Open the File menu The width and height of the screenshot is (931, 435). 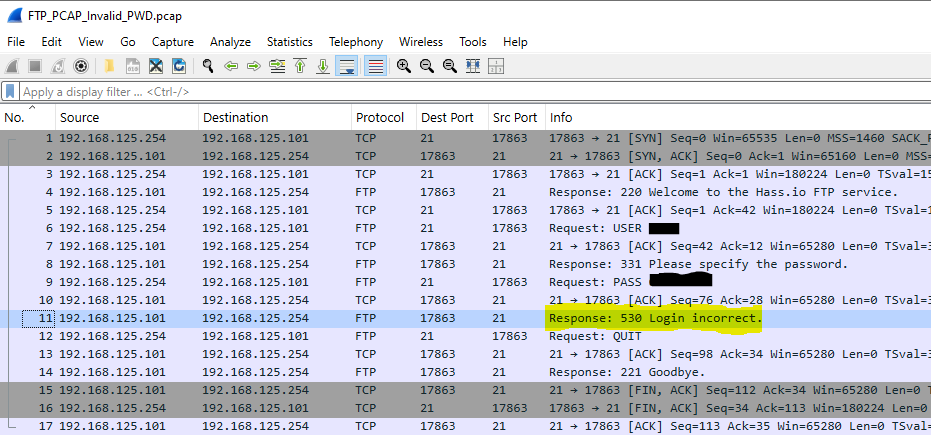pos(16,42)
